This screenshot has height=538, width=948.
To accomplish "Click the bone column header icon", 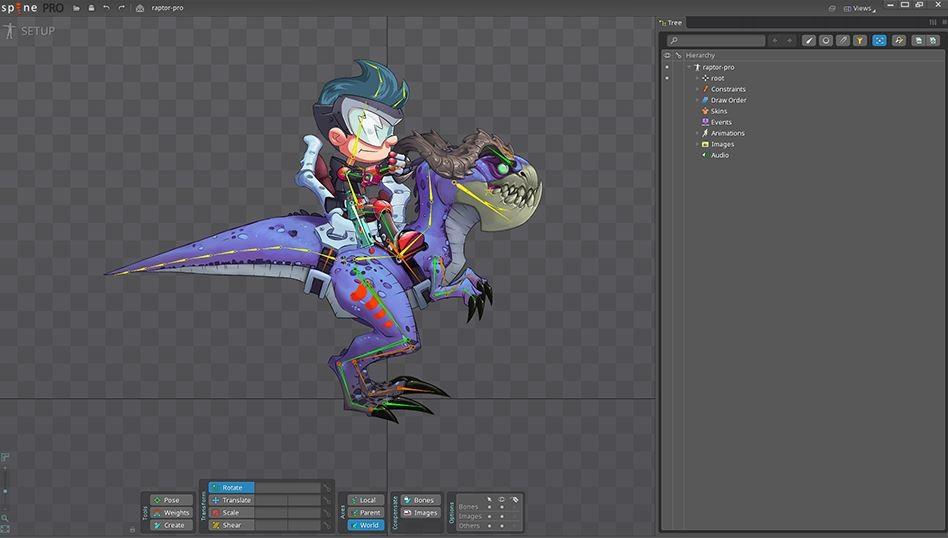I will (x=678, y=55).
